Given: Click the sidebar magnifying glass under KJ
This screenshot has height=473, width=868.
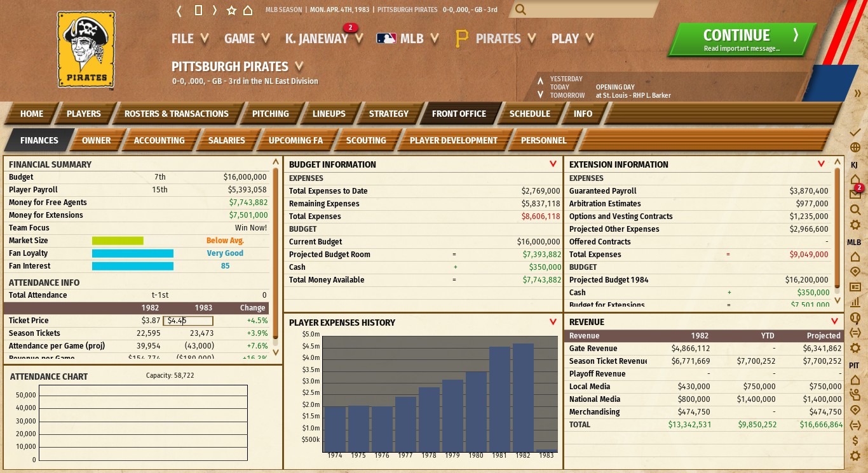Looking at the screenshot, I should point(855,210).
